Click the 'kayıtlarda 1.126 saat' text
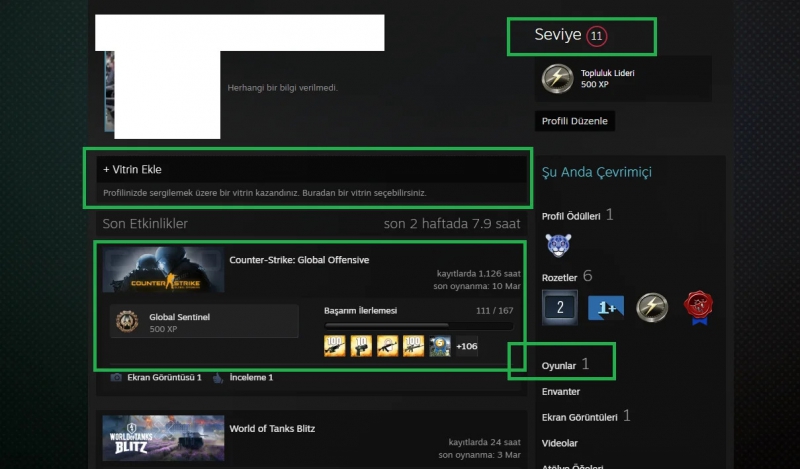800x469 pixels. pyautogui.click(x=479, y=274)
